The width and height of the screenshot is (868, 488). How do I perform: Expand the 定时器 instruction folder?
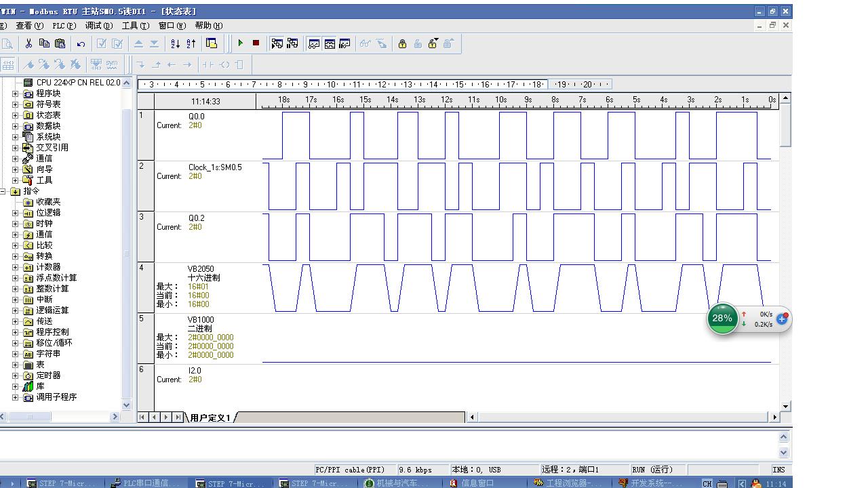click(16, 375)
